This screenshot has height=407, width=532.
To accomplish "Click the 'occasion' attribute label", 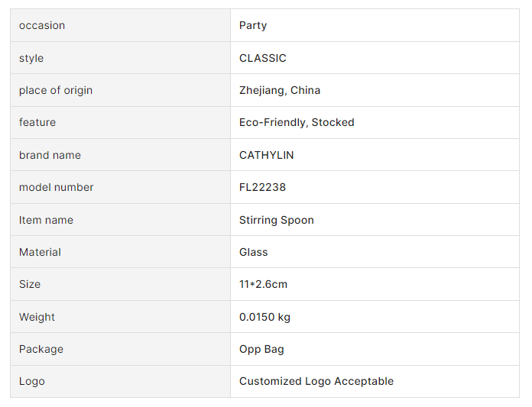I will pos(42,25).
